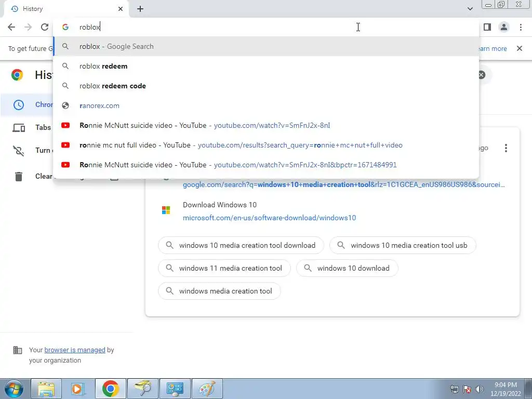Open Tabs from other devices icon
This screenshot has height=399, width=532.
pyautogui.click(x=19, y=128)
